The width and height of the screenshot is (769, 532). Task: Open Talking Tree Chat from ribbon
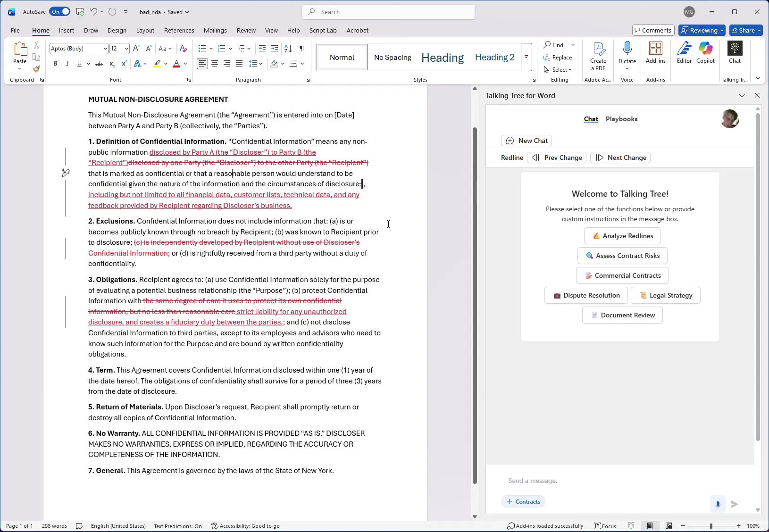click(735, 52)
